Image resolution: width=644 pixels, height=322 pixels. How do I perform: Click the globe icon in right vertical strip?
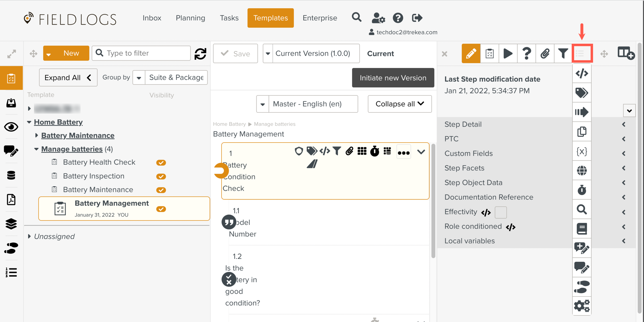(581, 170)
